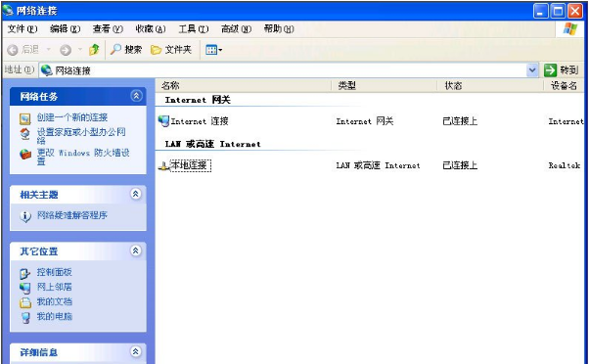Image resolution: width=589 pixels, height=364 pixels.
Task: Click the 其它位置 panel title
Action: coord(39,251)
